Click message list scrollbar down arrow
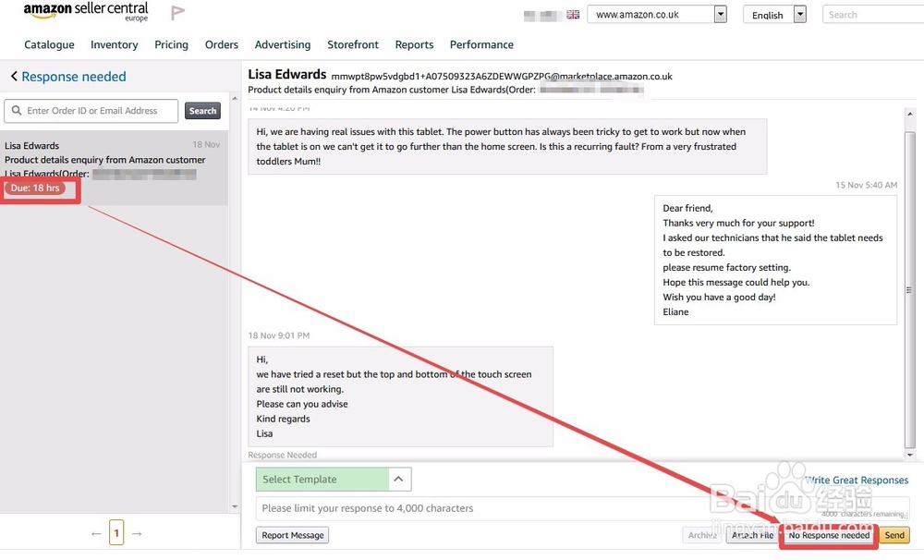The height and width of the screenshot is (560, 924). click(235, 506)
